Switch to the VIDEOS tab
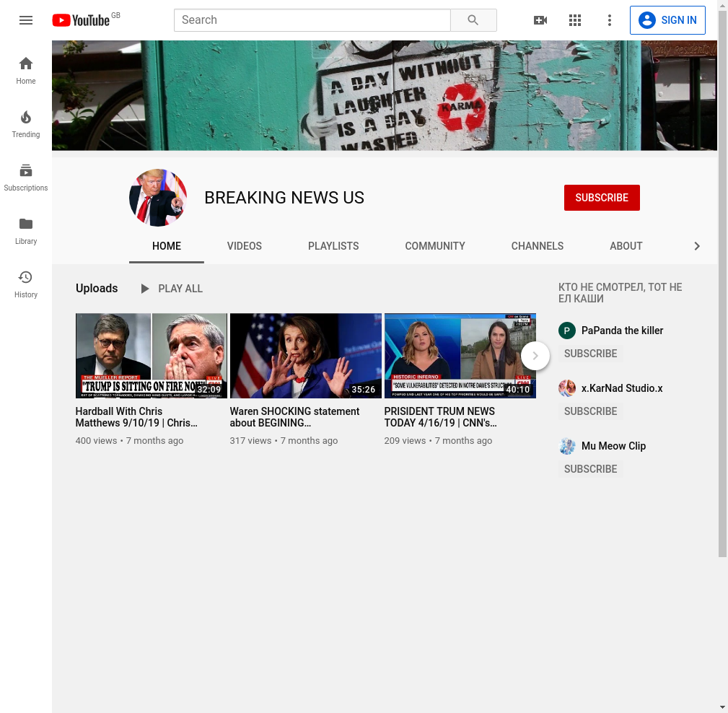 (244, 246)
